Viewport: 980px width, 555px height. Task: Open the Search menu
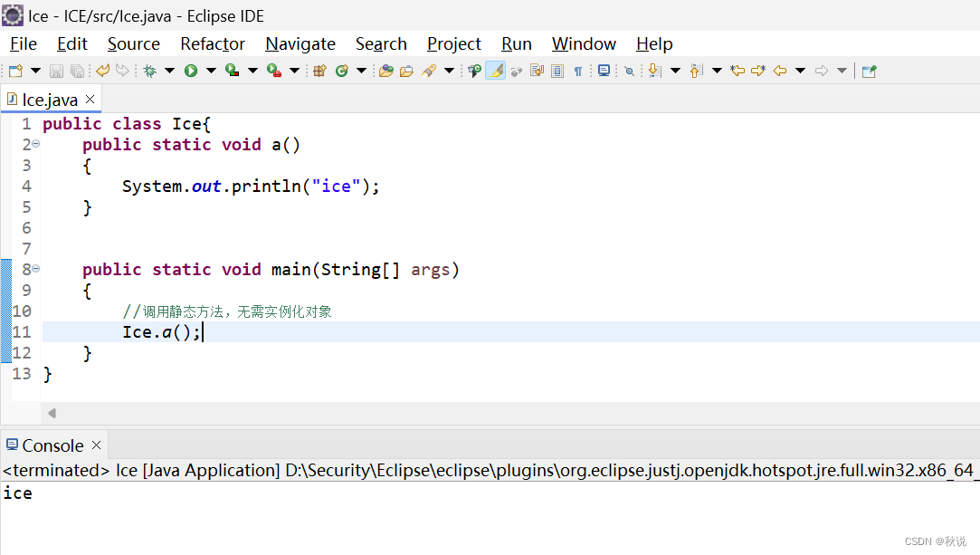click(381, 43)
